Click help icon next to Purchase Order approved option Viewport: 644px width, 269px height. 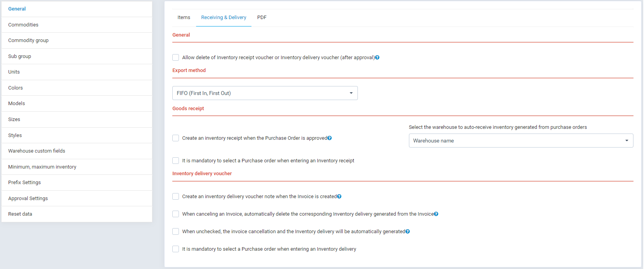[329, 138]
